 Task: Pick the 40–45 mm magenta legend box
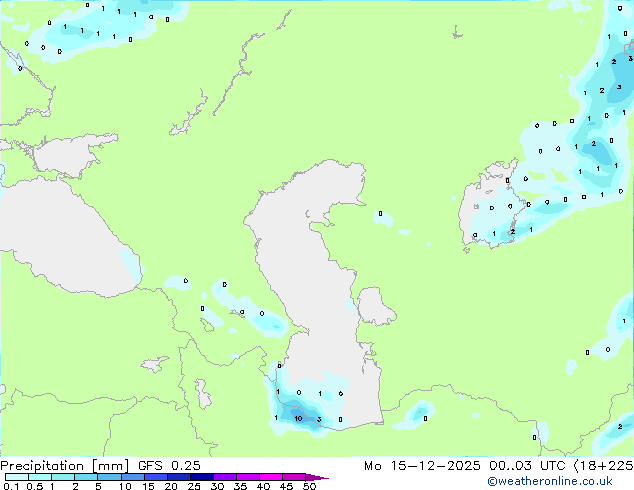[271, 477]
